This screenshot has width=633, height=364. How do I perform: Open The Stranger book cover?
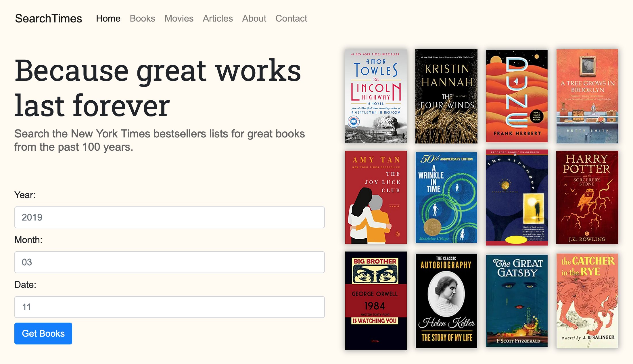coord(517,197)
